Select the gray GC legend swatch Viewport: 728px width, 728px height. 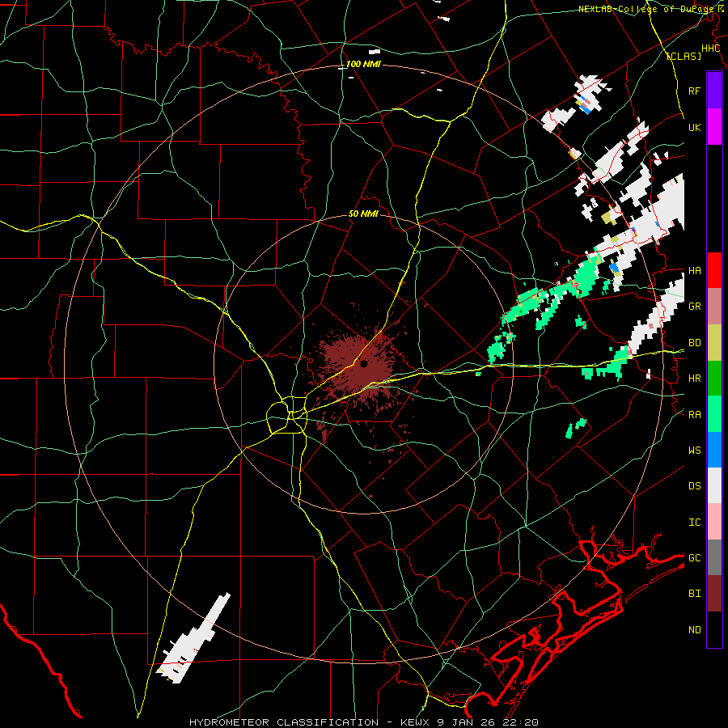tap(714, 557)
